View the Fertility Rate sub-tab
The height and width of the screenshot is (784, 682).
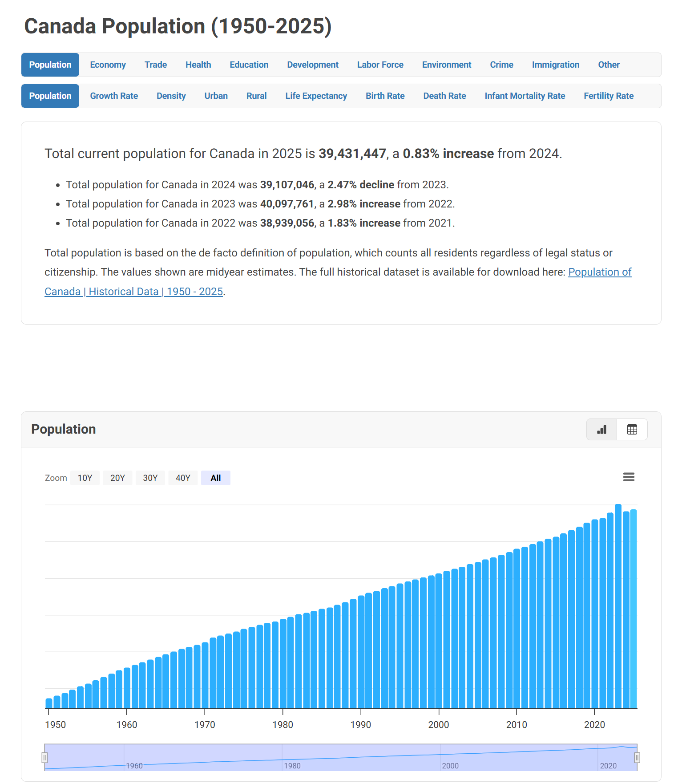[x=609, y=96]
